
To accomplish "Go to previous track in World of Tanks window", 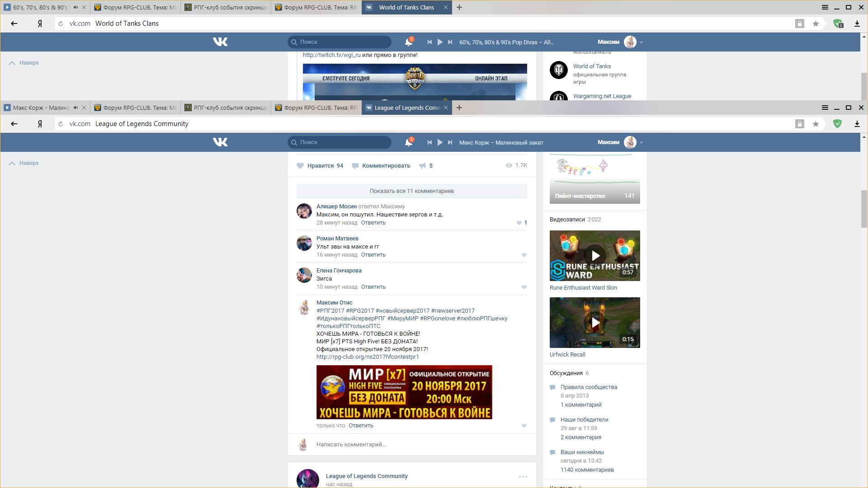I will 429,42.
